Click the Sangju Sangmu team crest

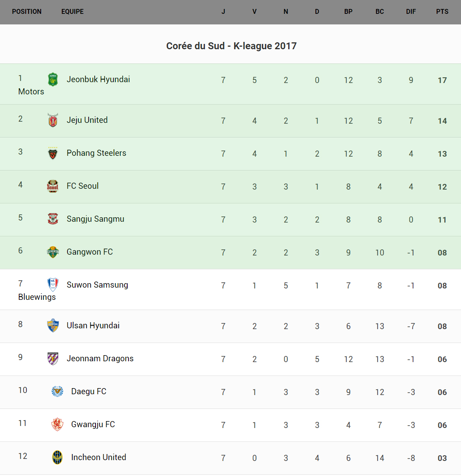[53, 219]
